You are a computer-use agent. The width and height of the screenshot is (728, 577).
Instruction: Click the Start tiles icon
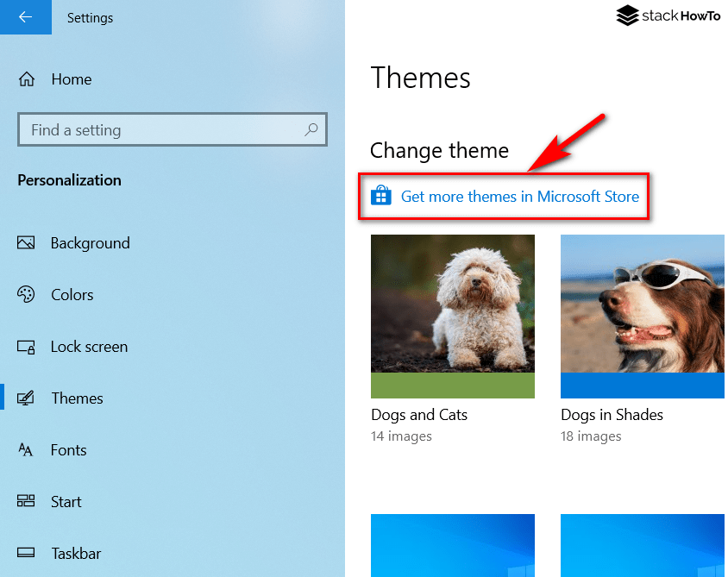click(28, 501)
